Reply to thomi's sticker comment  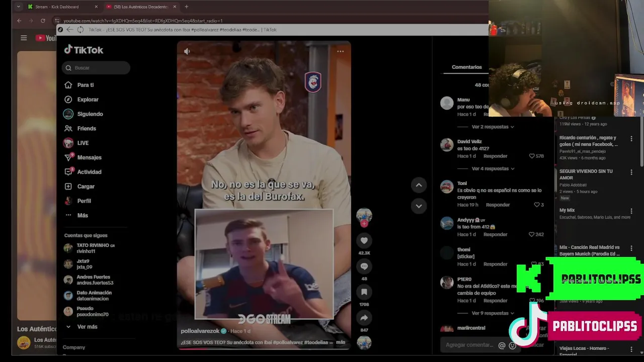click(495, 264)
